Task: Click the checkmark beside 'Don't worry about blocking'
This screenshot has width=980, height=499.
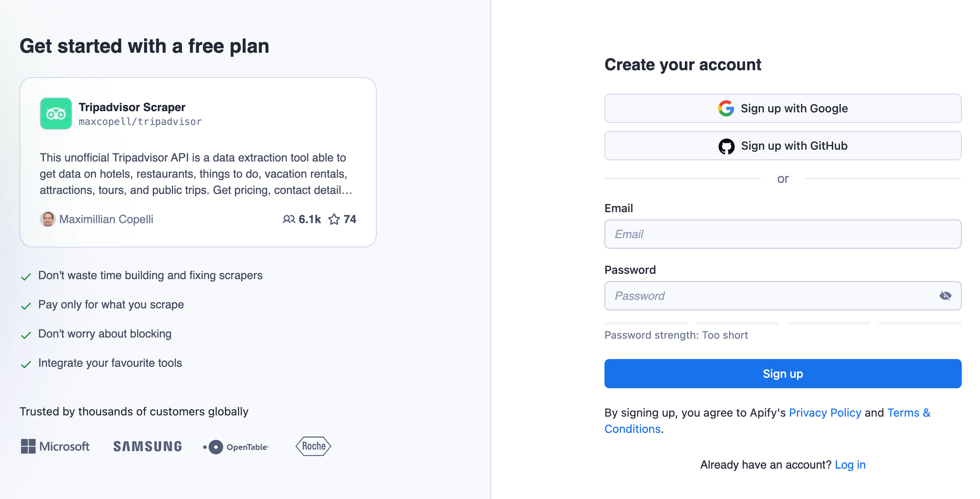Action: click(x=26, y=335)
